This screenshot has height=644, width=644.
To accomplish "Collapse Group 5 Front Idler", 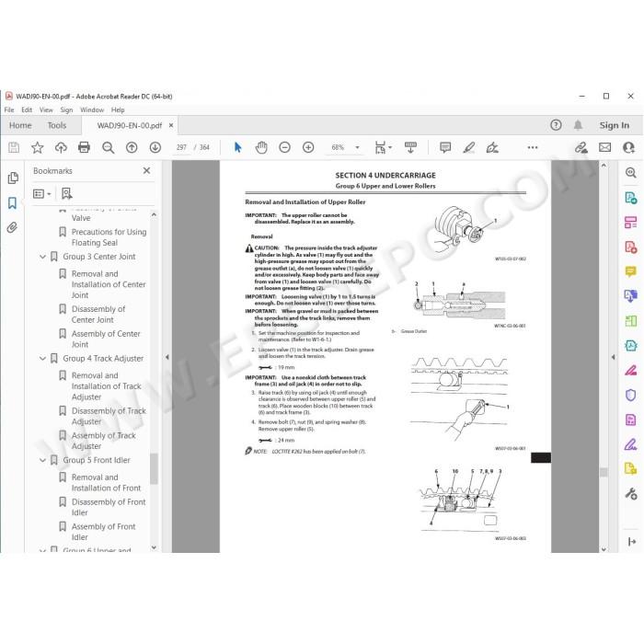I will [x=42, y=460].
